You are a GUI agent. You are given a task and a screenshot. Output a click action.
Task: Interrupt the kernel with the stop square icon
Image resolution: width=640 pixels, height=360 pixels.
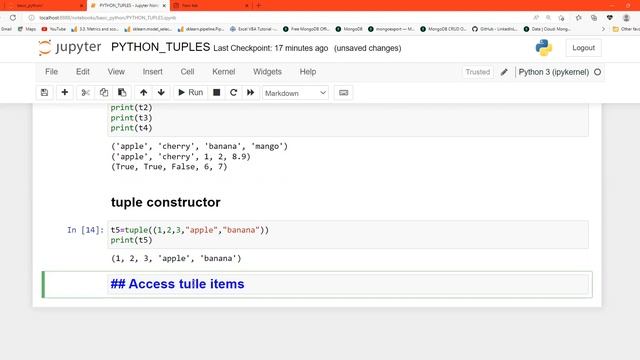[217, 93]
